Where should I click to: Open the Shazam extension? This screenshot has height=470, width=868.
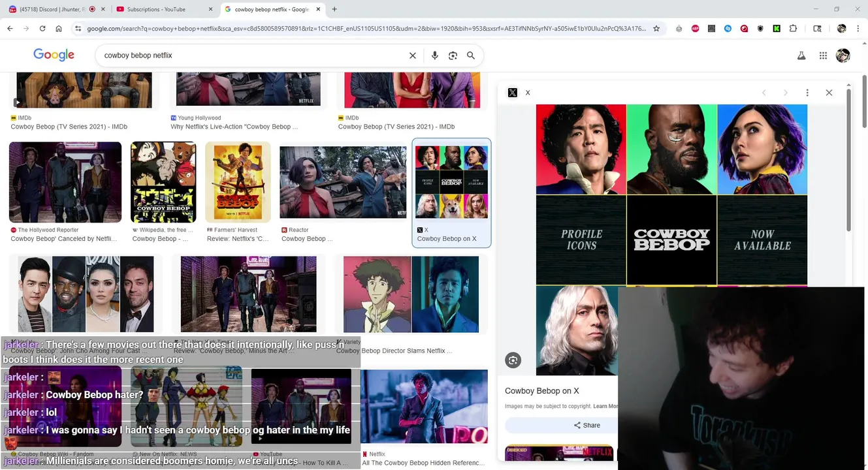[x=728, y=29]
